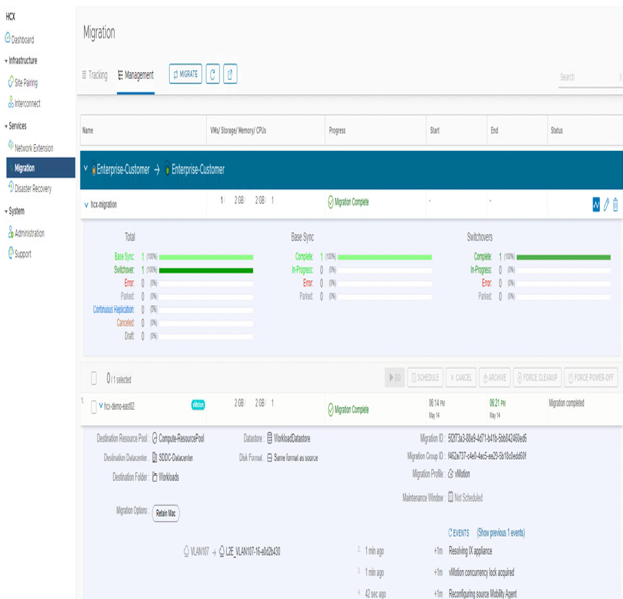Open Interconnect in the sidebar

[24, 103]
